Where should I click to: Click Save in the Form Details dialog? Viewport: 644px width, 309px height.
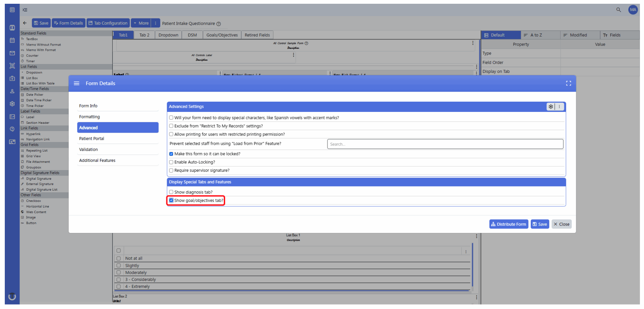540,224
